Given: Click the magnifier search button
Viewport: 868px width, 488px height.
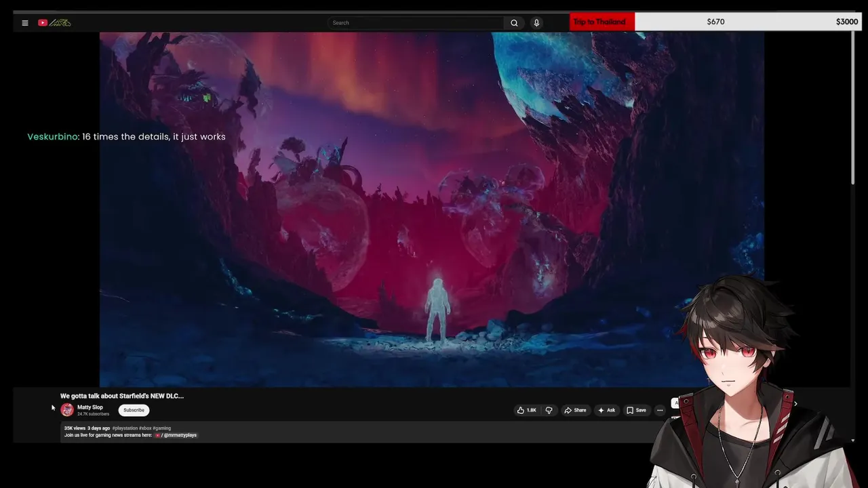Looking at the screenshot, I should coord(514,23).
